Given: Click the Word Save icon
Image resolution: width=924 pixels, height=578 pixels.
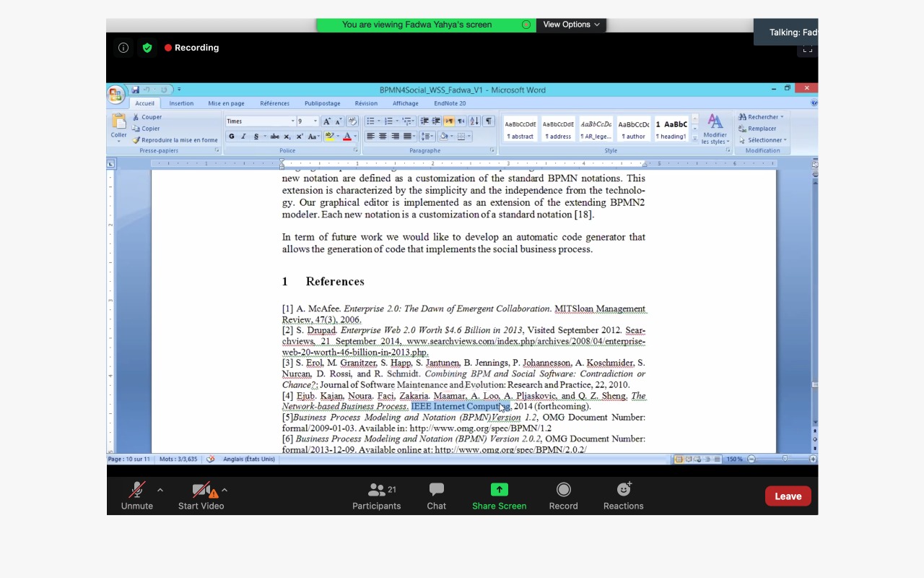Looking at the screenshot, I should (135, 90).
